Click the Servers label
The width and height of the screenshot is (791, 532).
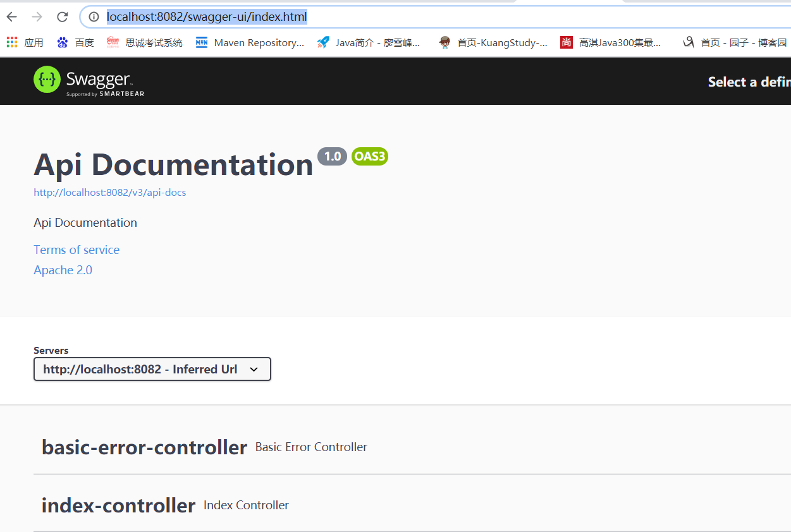51,350
